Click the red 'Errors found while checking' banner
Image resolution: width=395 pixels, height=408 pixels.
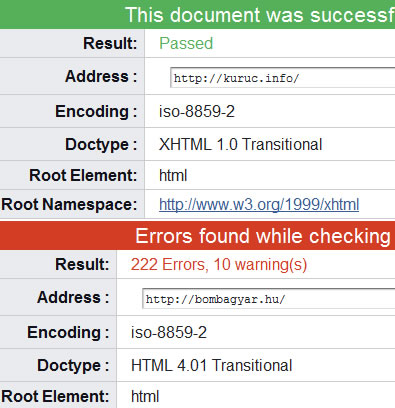pyautogui.click(x=197, y=236)
